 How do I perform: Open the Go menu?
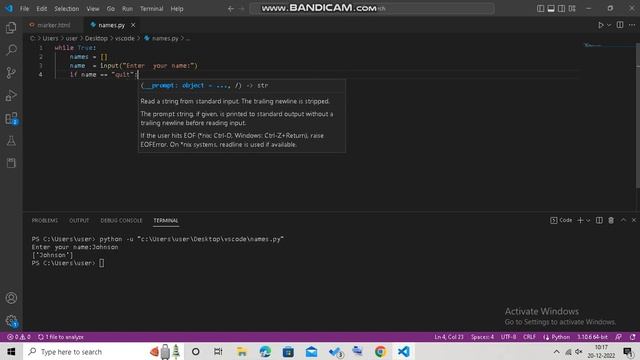tap(111, 9)
